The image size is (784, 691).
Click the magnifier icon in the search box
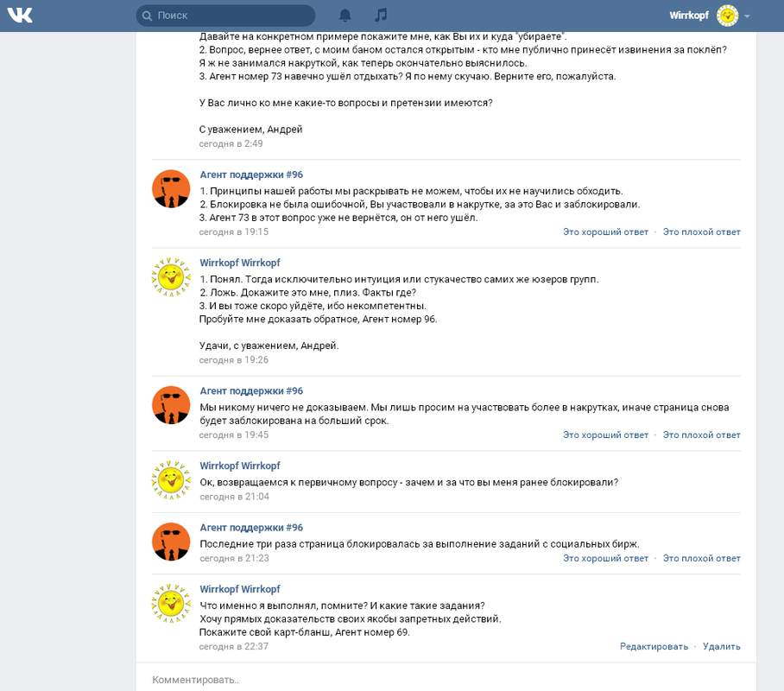(x=147, y=16)
